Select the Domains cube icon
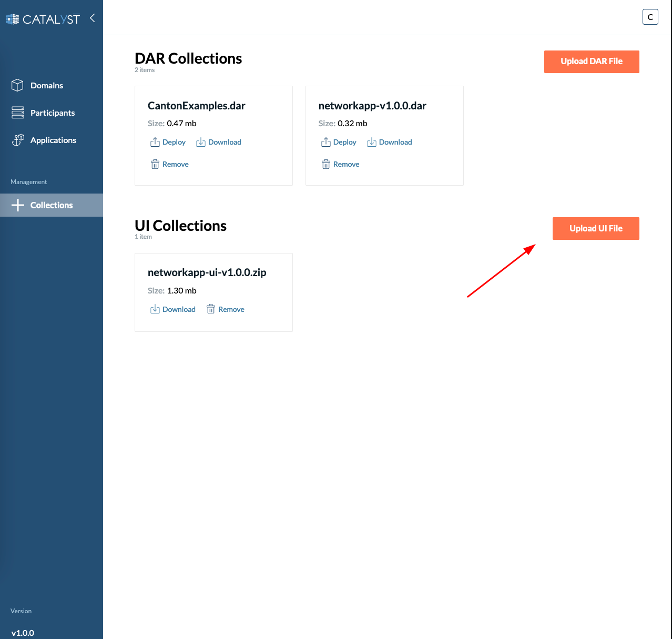This screenshot has height=639, width=672. [17, 85]
